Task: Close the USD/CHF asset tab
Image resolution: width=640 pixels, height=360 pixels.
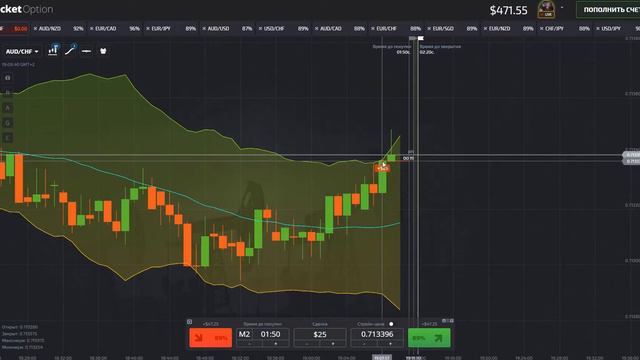Action: point(260,29)
